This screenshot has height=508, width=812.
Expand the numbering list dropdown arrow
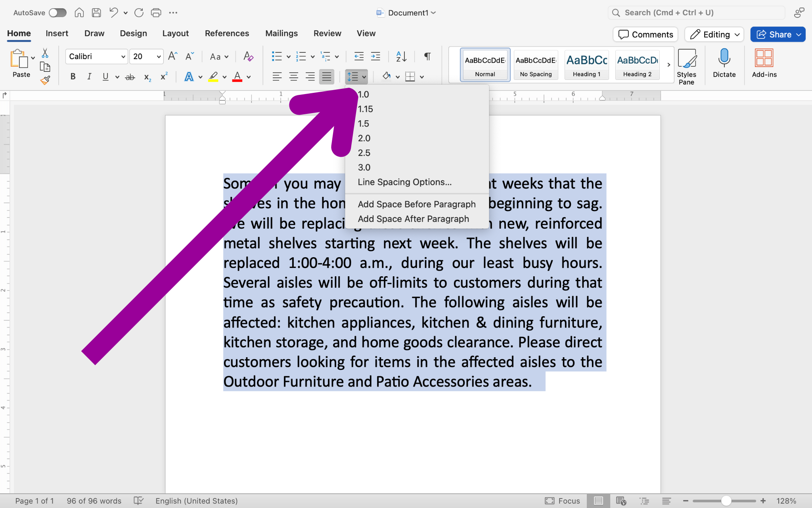(312, 57)
